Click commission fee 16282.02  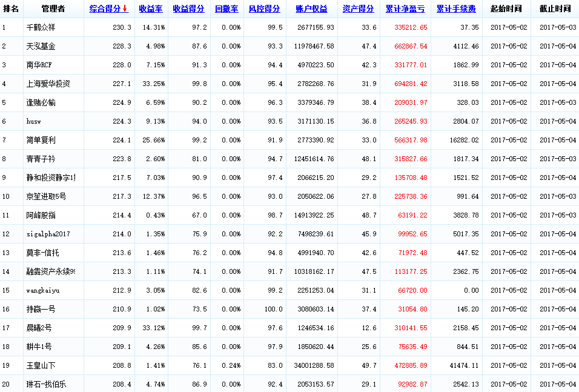[x=464, y=140]
